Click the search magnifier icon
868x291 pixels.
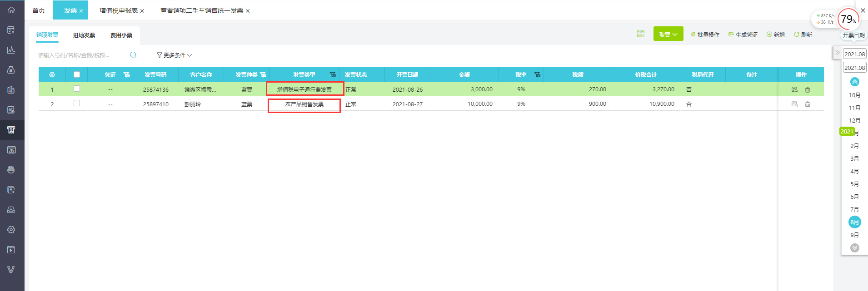(133, 55)
